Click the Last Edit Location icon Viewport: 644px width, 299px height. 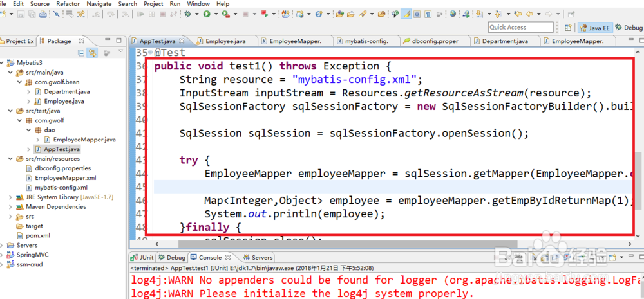tap(518, 14)
